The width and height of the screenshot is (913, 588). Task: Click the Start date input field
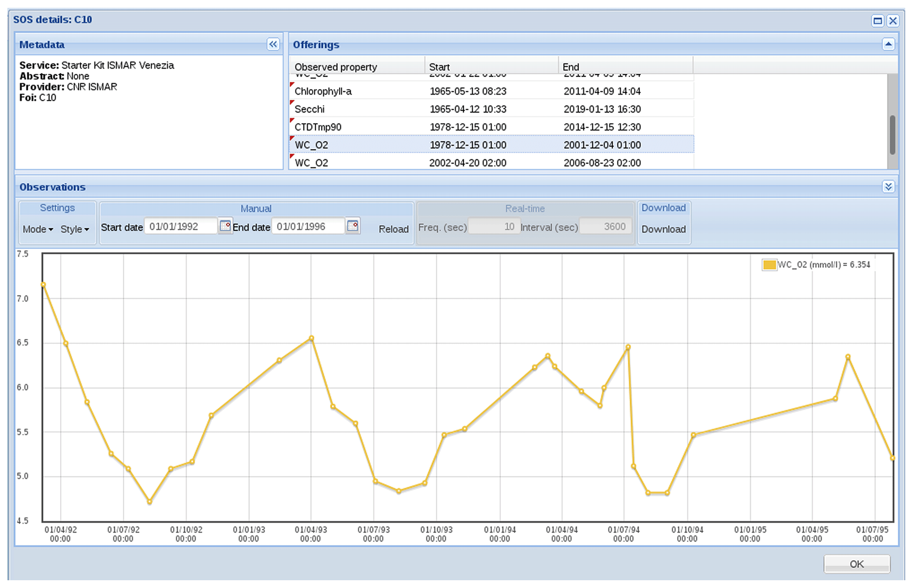[180, 226]
